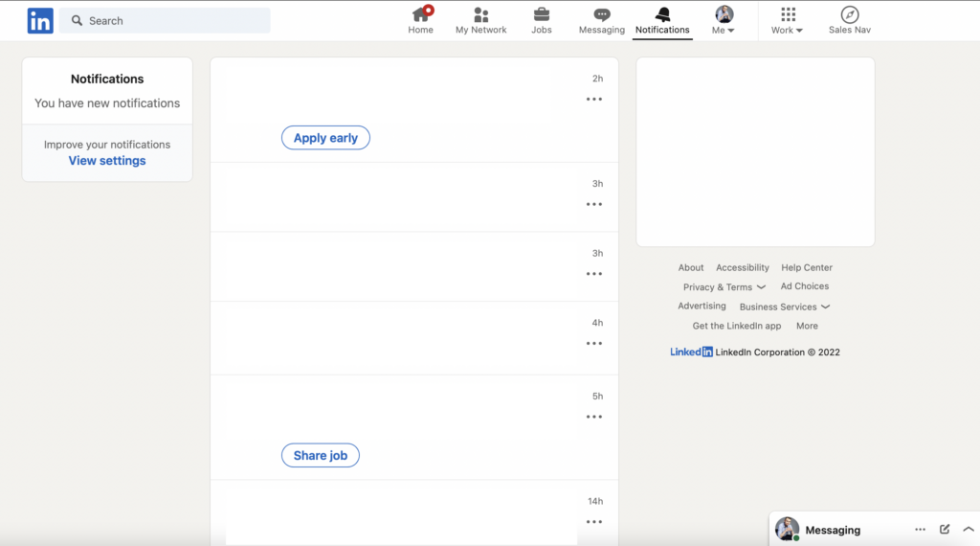Open the Jobs briefcase icon
Viewport: 980px width, 546px height.
(x=542, y=14)
